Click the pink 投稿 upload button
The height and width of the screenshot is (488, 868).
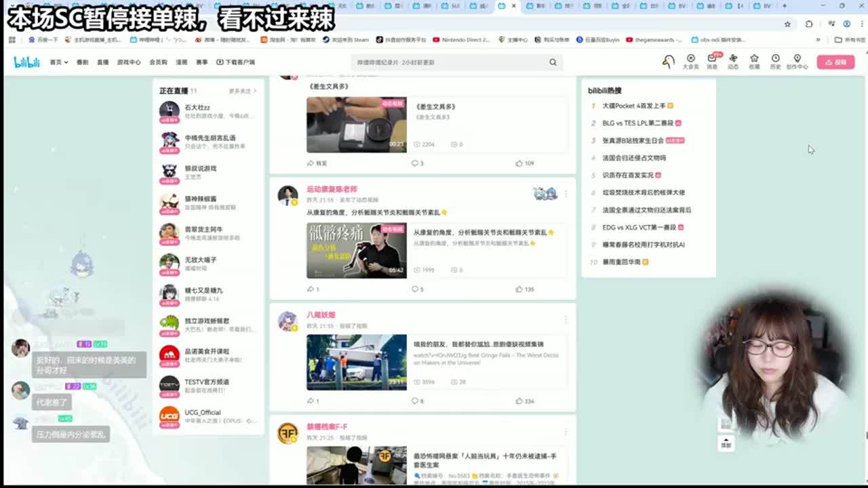[x=835, y=62]
